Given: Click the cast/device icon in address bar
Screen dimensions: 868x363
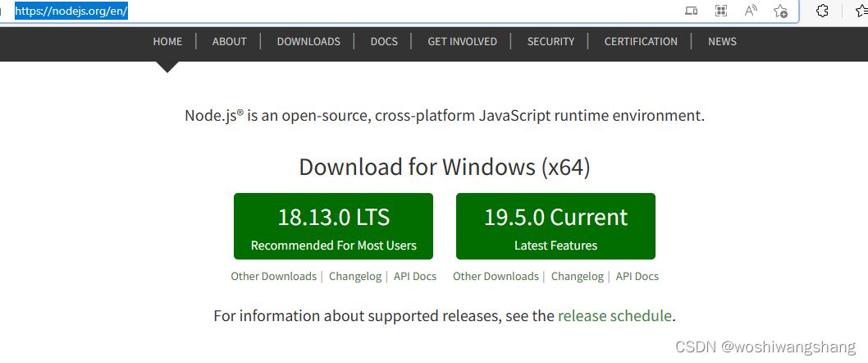Looking at the screenshot, I should [691, 11].
